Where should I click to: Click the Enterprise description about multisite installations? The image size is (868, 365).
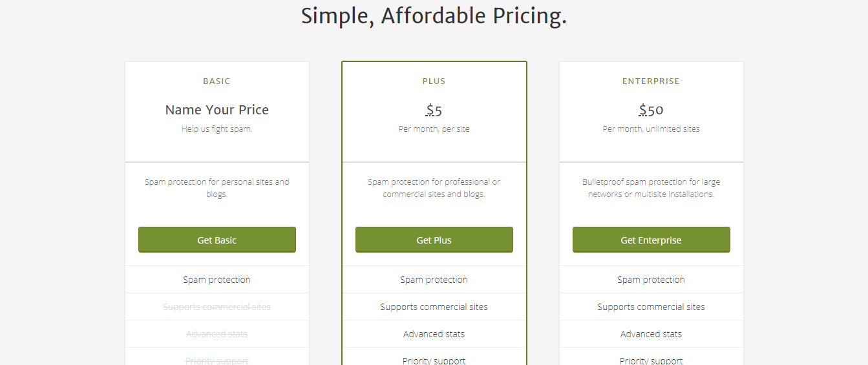tap(651, 188)
